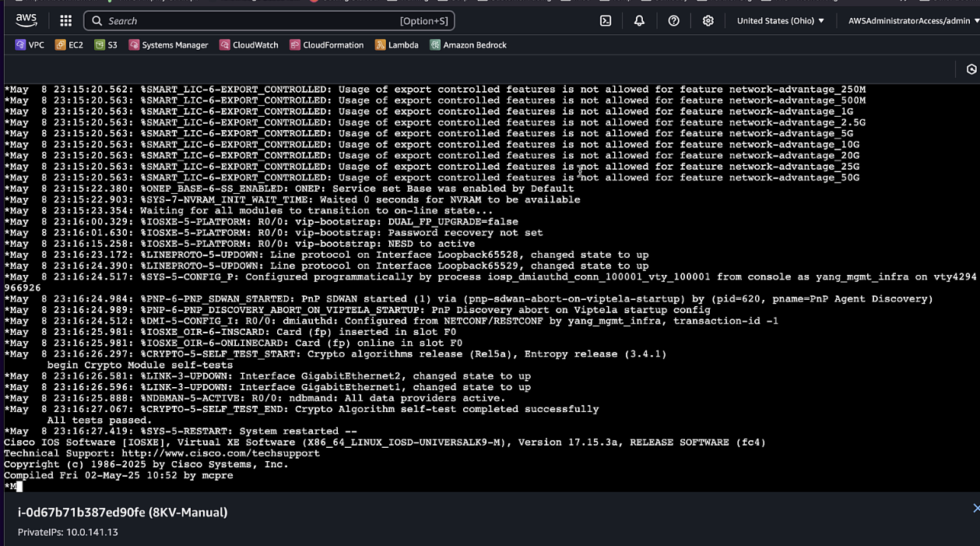Open the settings gear menu
980x546 pixels.
[708, 21]
